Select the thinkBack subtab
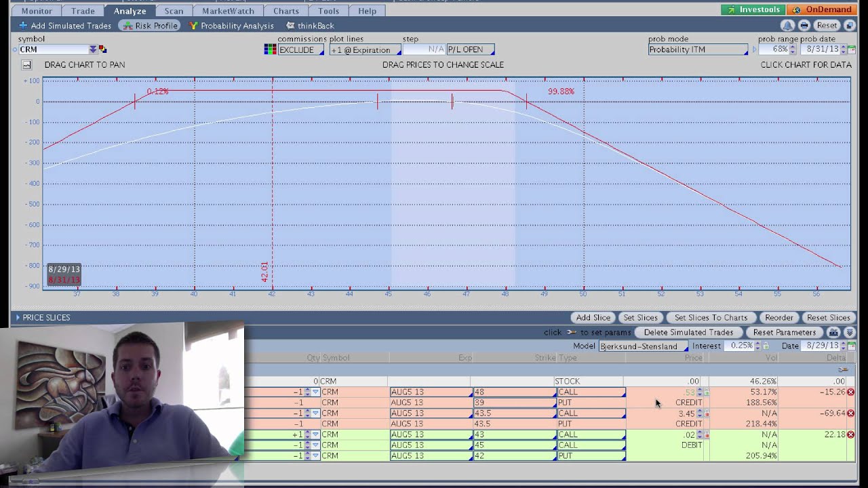The height and width of the screenshot is (488, 868). 310,26
